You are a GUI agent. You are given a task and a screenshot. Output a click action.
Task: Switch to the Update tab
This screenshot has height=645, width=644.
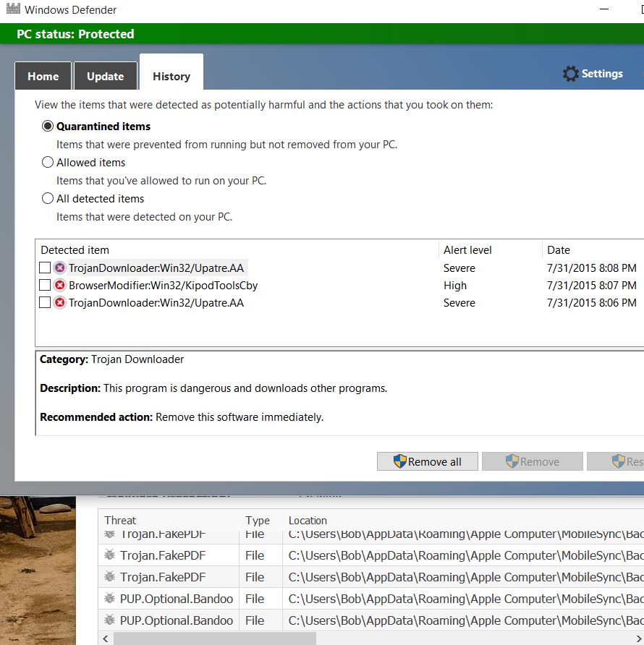click(106, 76)
